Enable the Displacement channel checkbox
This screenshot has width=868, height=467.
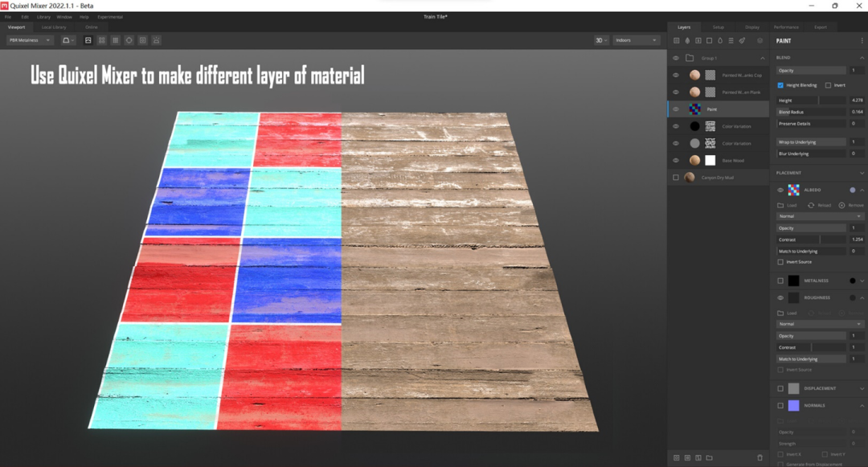pos(780,388)
